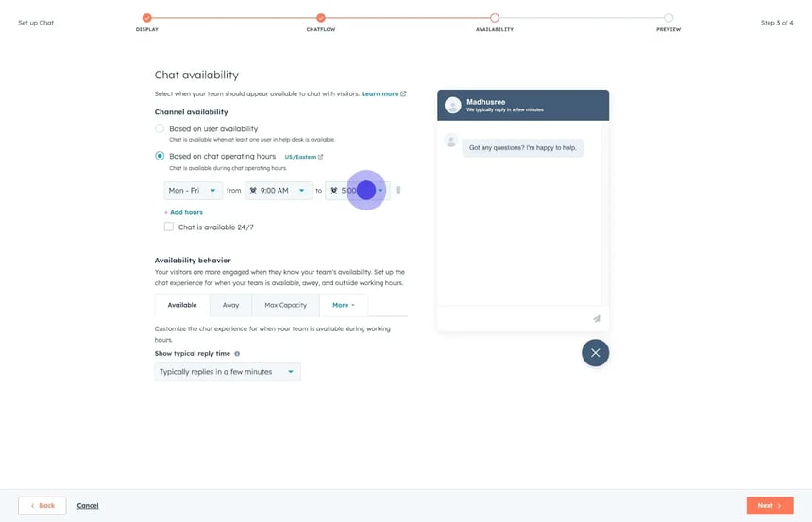Screen dimensions: 812x522
Task: Switch to the Away tab
Action: [230, 305]
